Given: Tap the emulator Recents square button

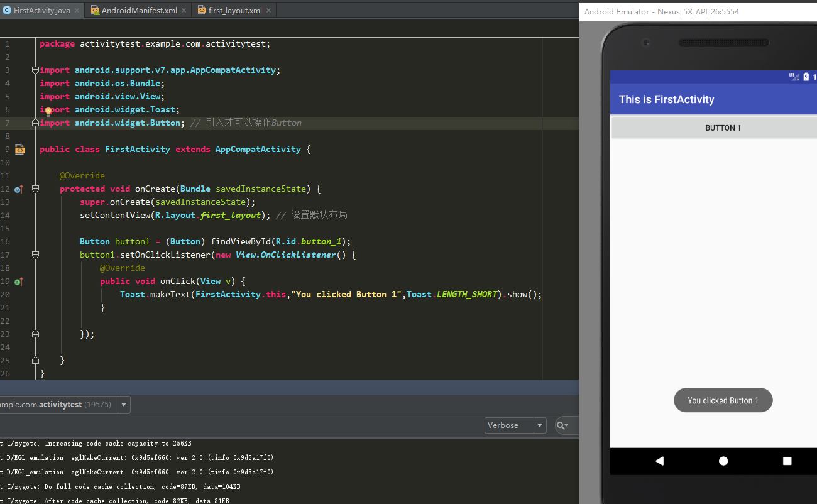Looking at the screenshot, I should tap(787, 461).
